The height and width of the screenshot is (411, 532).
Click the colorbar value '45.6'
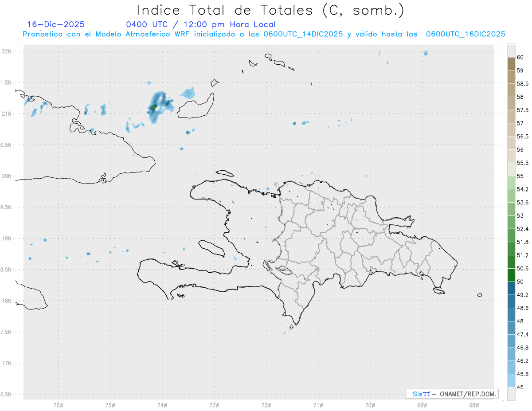(522, 374)
